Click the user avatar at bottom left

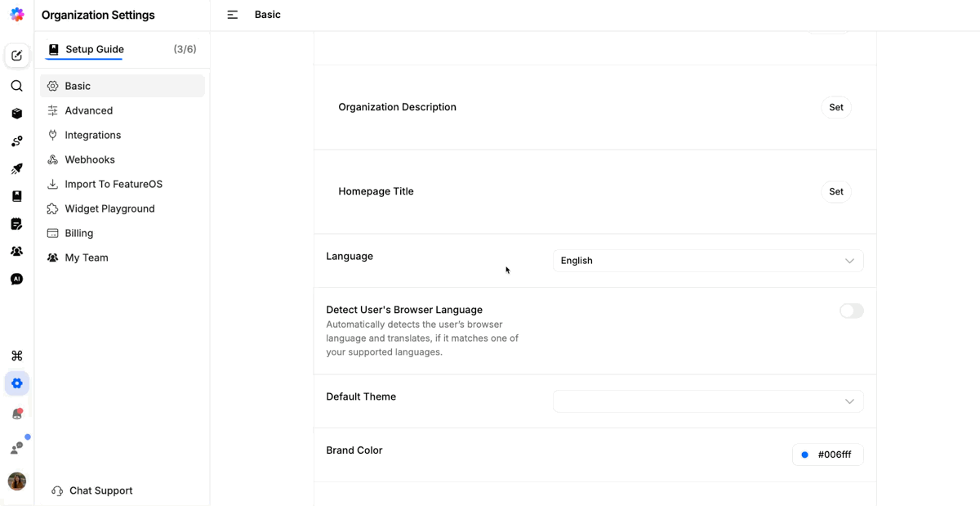pyautogui.click(x=16, y=481)
